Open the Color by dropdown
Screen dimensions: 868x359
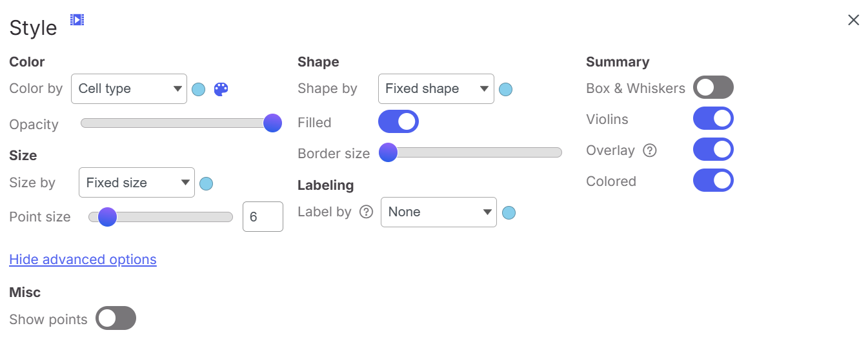pos(129,89)
